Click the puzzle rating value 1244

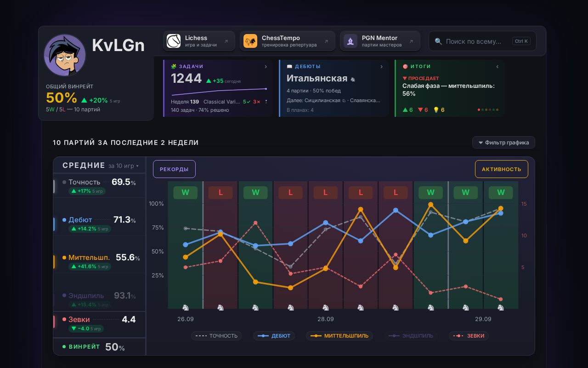pyautogui.click(x=187, y=79)
